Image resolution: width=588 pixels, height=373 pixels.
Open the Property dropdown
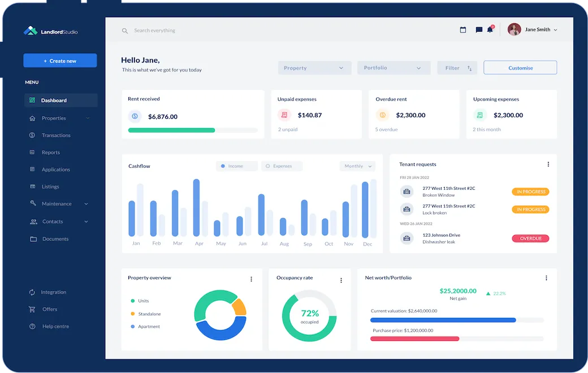[x=314, y=67]
